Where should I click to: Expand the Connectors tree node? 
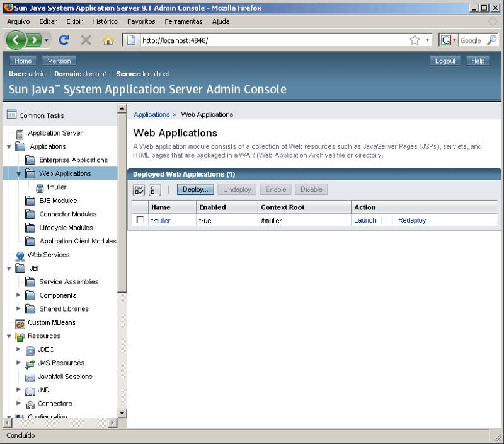[x=19, y=403]
